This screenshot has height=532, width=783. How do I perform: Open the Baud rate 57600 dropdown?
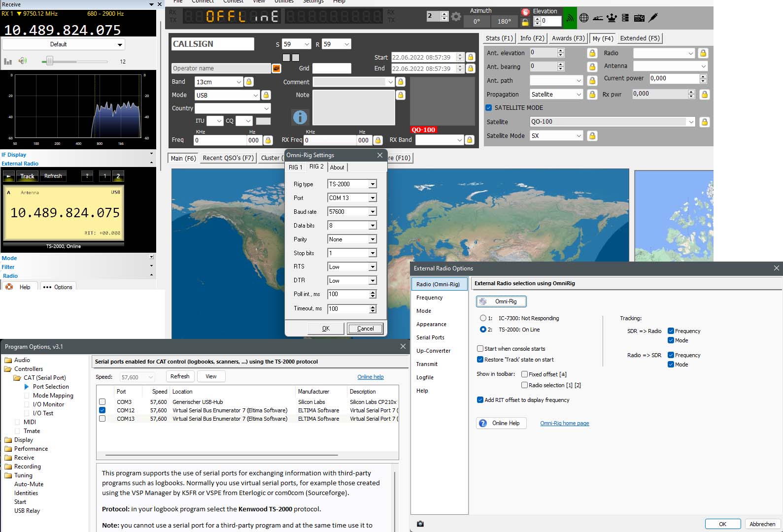pyautogui.click(x=373, y=212)
